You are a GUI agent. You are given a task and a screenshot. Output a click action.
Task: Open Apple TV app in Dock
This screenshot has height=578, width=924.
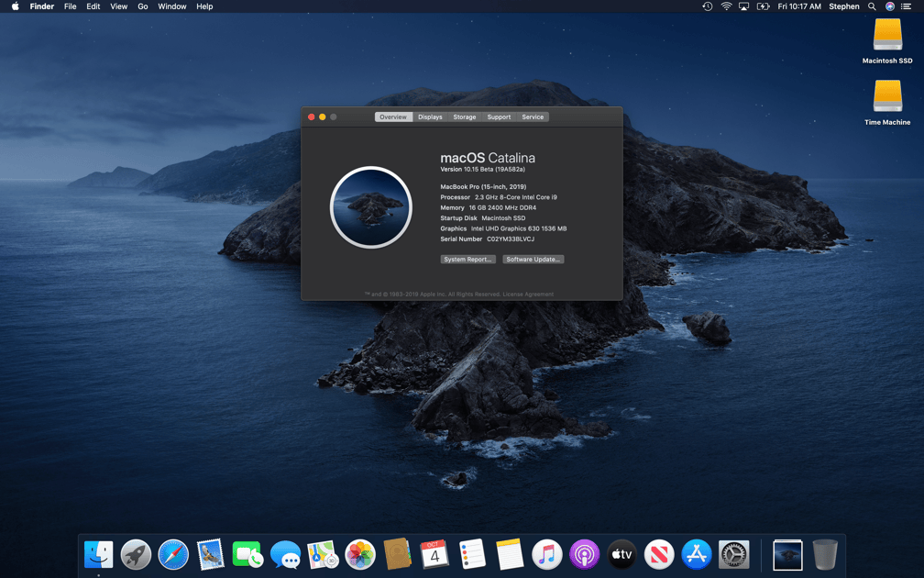coord(621,554)
